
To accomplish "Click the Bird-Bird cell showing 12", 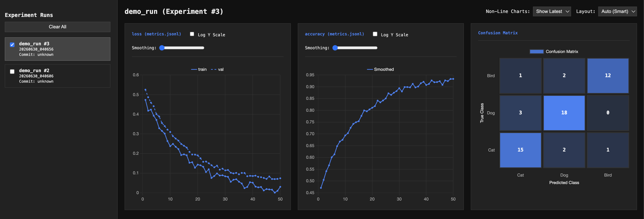I will click(x=608, y=75).
